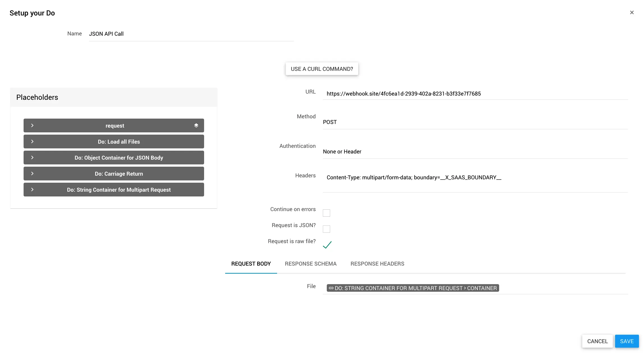Click the link icon in File chip

pyautogui.click(x=331, y=288)
